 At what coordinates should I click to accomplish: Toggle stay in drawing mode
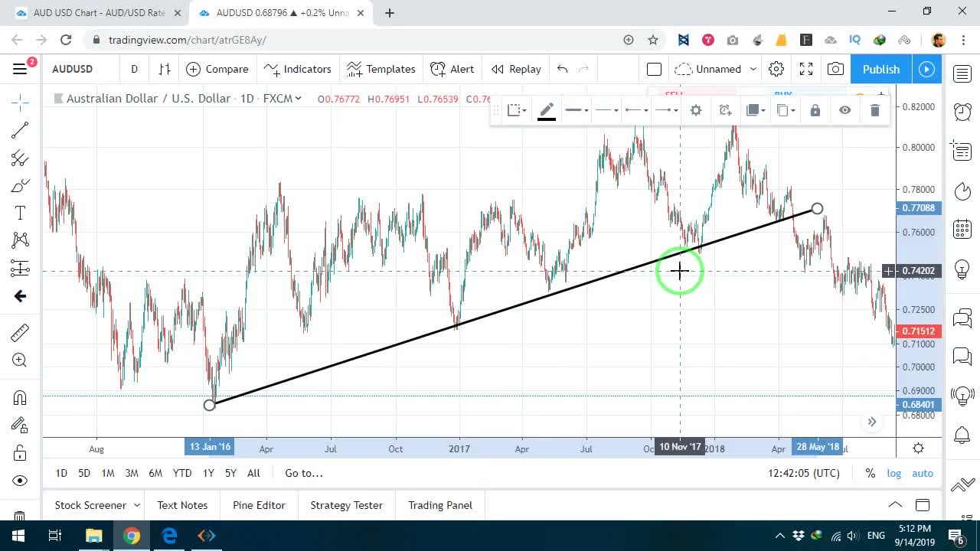coord(20,425)
